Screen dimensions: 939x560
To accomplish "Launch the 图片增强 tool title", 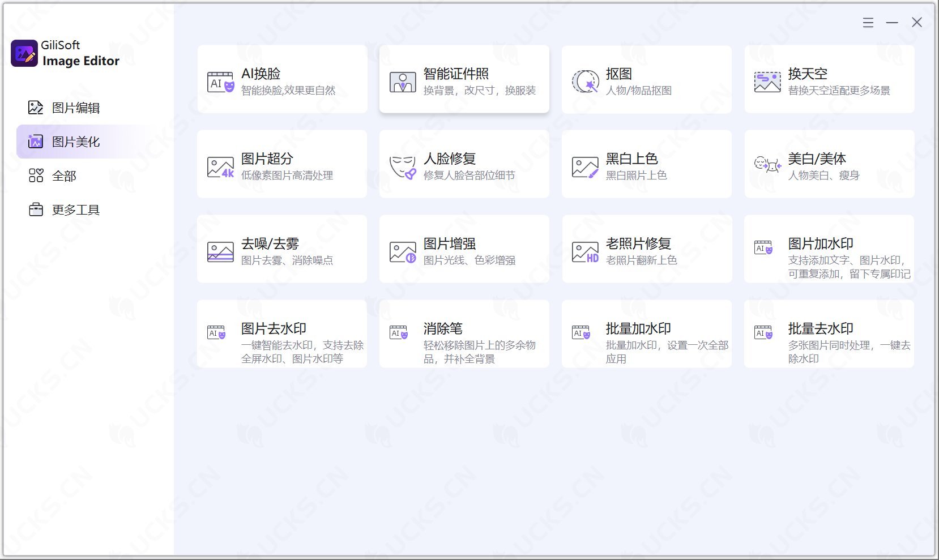I will coord(450,243).
